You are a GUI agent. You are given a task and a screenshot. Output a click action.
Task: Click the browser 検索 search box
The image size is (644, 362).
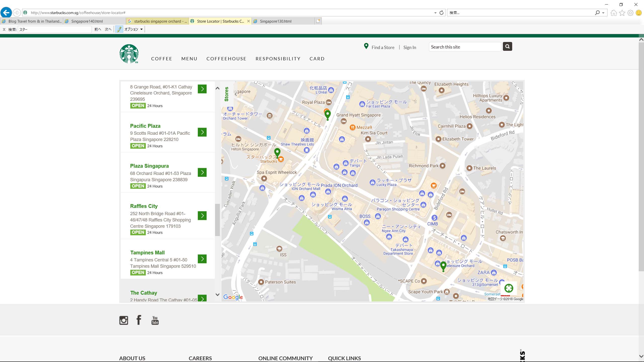tap(521, 13)
